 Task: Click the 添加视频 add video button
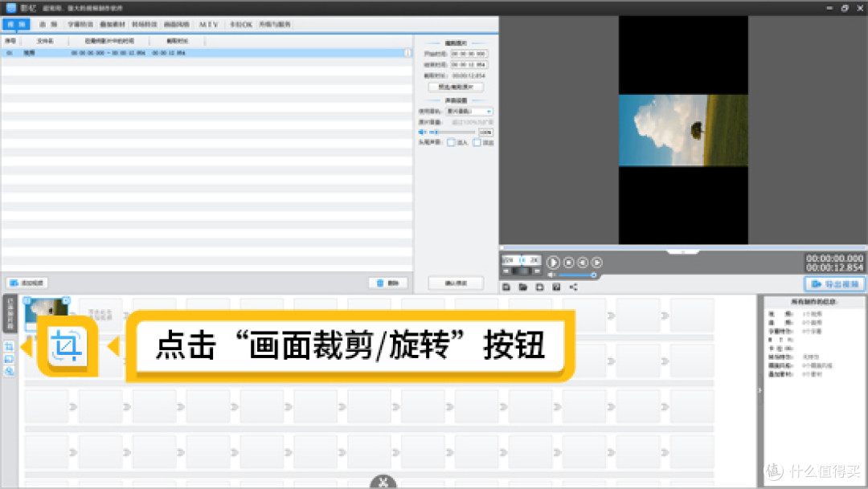coord(27,283)
